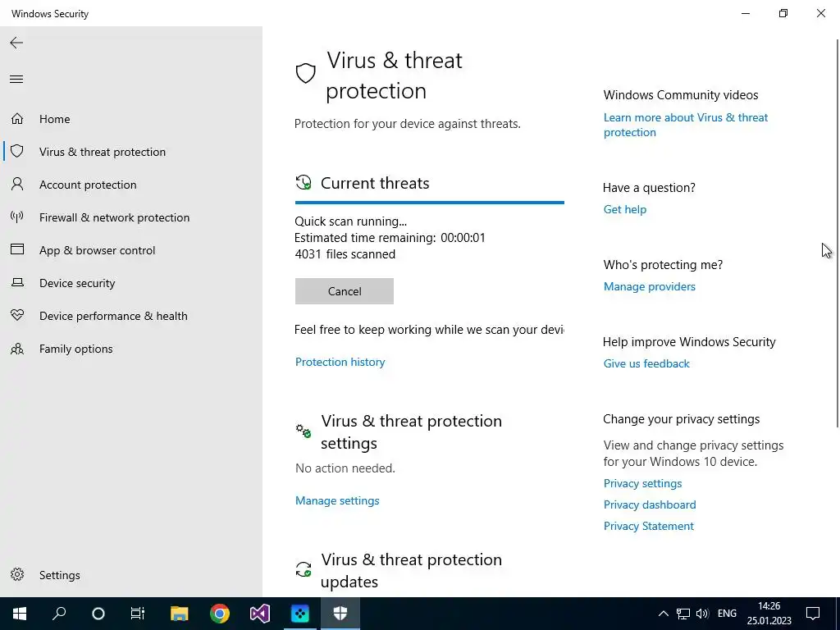Click the vertical scrollbar on right edge
The width and height of the screenshot is (840, 630).
[x=838, y=233]
